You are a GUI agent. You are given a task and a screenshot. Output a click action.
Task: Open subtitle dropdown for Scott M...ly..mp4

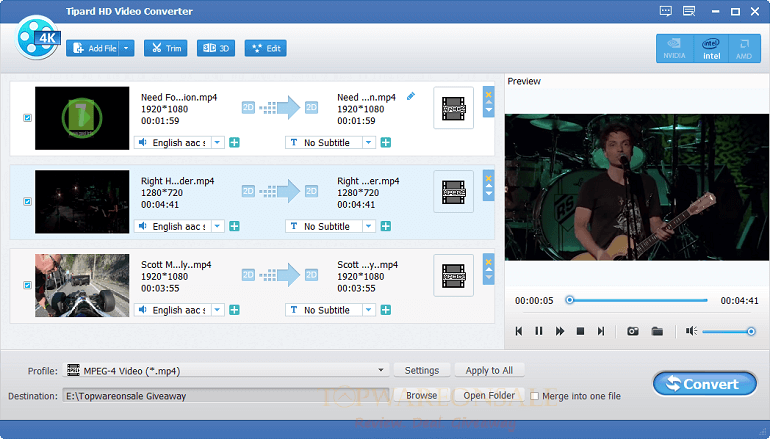(369, 310)
